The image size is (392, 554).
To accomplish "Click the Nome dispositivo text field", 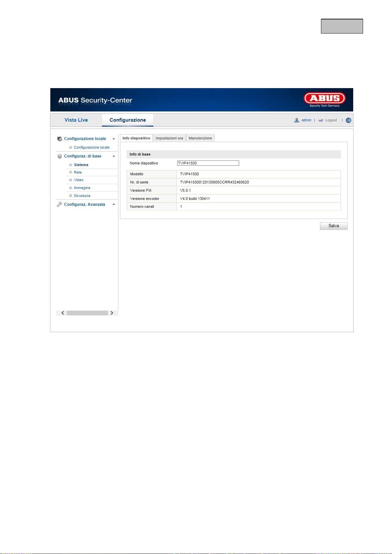I will 208,163.
